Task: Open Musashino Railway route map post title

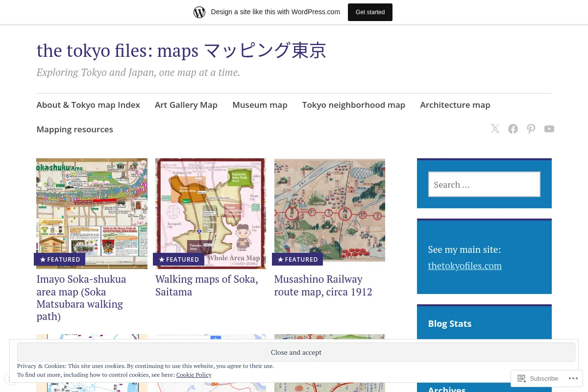Action: click(323, 286)
